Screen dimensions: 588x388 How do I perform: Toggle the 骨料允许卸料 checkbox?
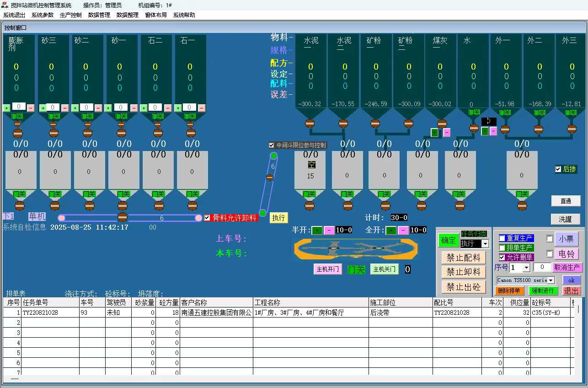click(x=208, y=218)
